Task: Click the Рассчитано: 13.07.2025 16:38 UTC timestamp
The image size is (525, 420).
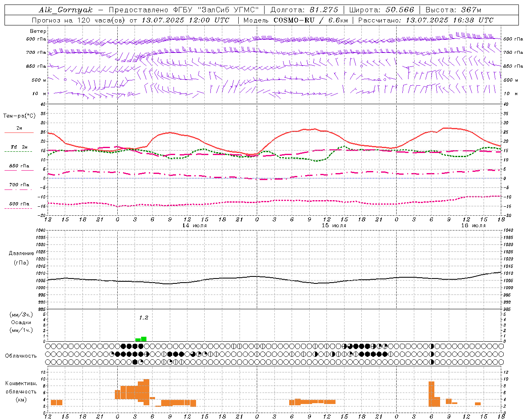Action: point(426,20)
